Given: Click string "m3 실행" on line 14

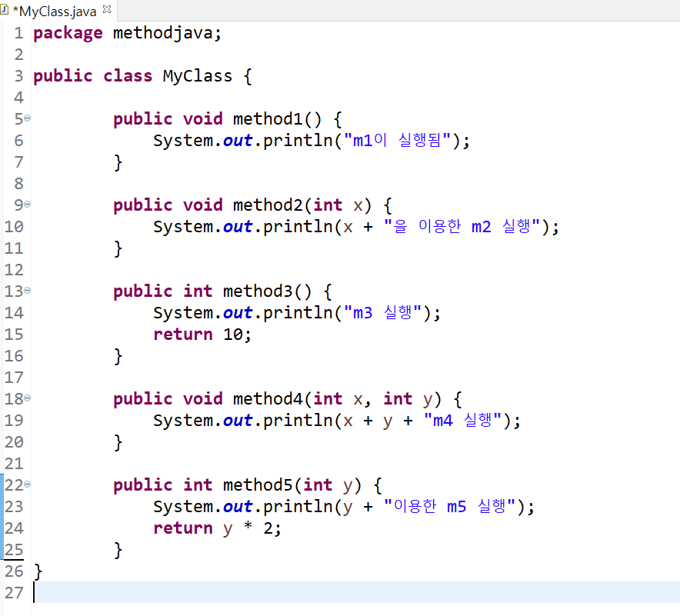Looking at the screenshot, I should click(383, 312).
